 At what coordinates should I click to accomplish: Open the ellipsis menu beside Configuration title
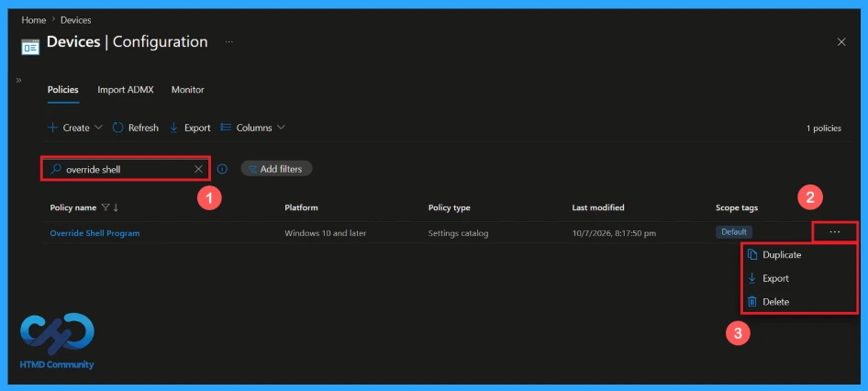pyautogui.click(x=229, y=41)
